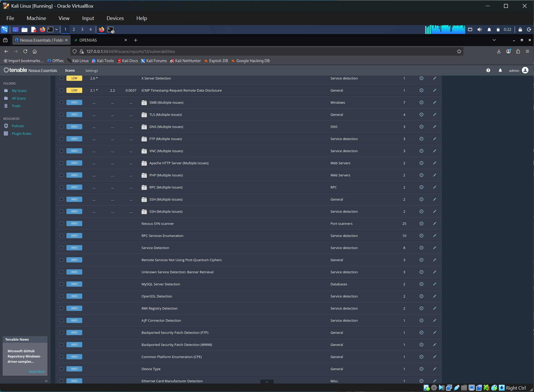Viewport: 534px width, 392px height.
Task: Open X Server Detection vulnerability row
Action: coord(249,78)
